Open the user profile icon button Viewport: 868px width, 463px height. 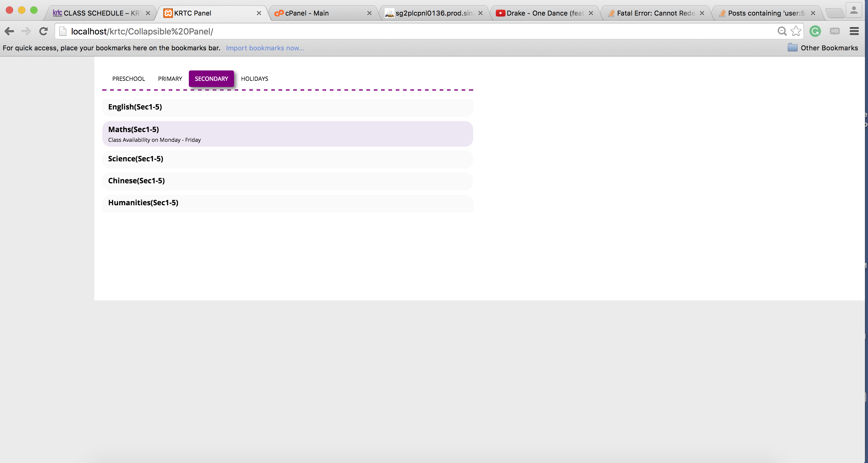point(854,11)
